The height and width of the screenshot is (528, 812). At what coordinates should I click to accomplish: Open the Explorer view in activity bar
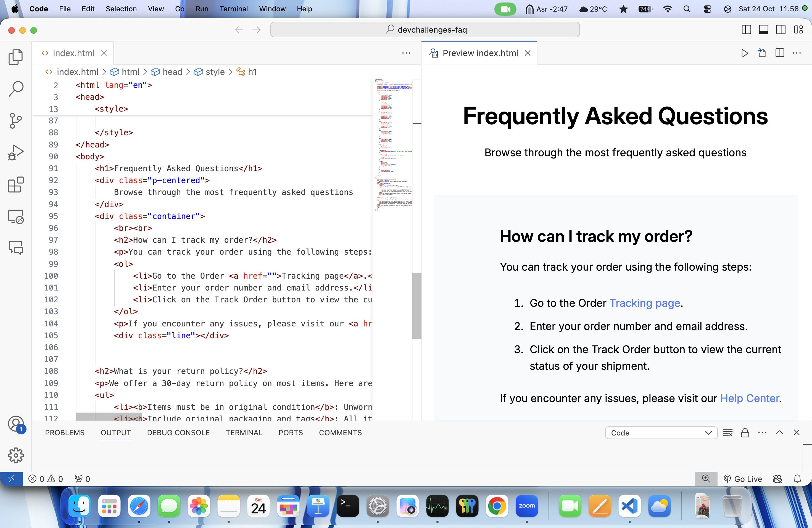16,57
